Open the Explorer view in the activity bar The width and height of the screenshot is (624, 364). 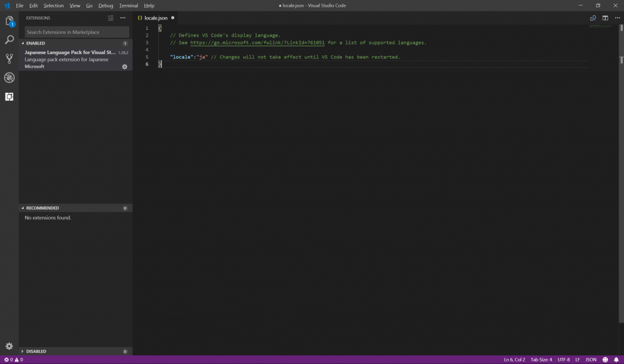9,23
